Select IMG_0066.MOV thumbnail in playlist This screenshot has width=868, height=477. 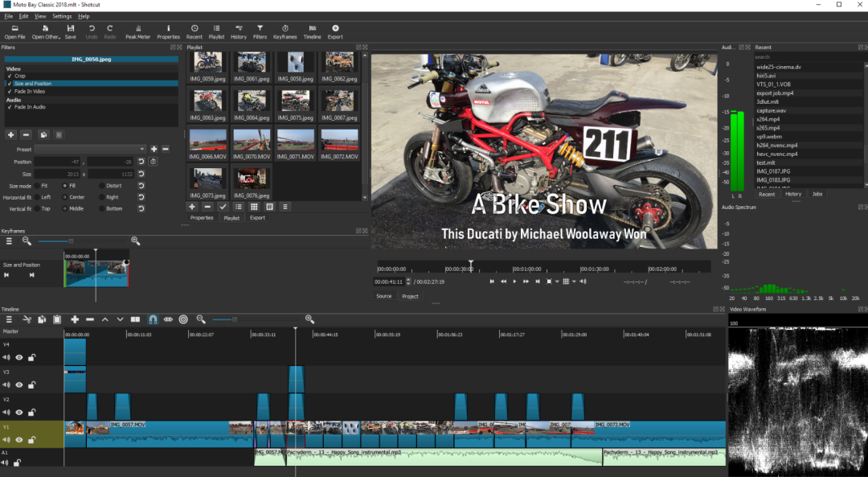207,144
